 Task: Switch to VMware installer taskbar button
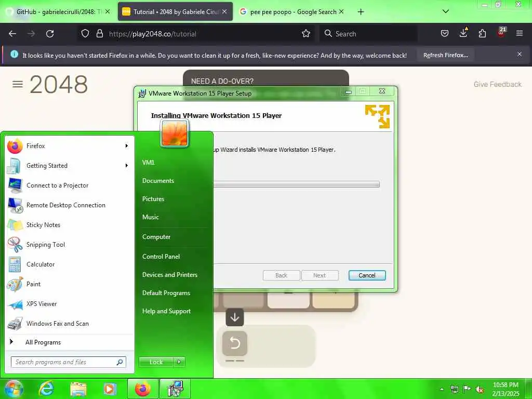click(175, 389)
